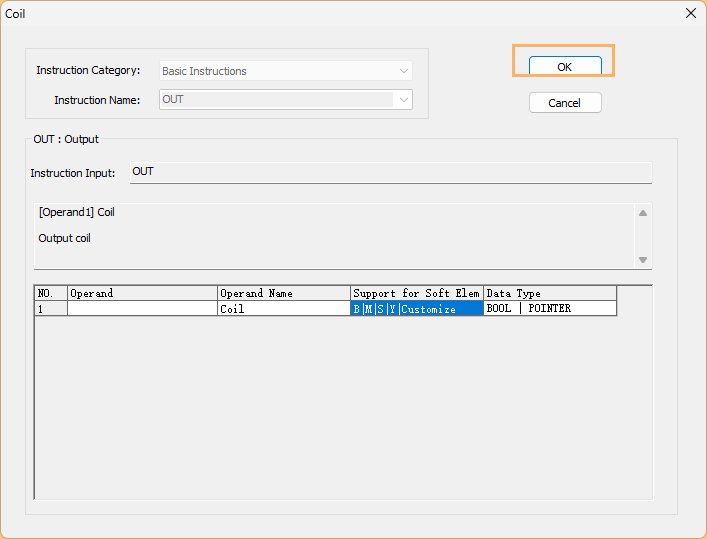Expand the Instruction Name combo box
The image size is (707, 539).
[x=404, y=100]
